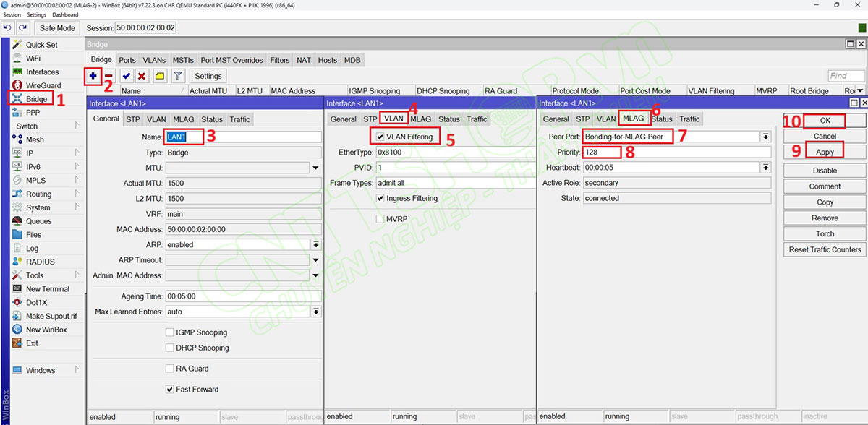The image size is (868, 425).
Task: Open Queues in the sidebar
Action: 38,221
